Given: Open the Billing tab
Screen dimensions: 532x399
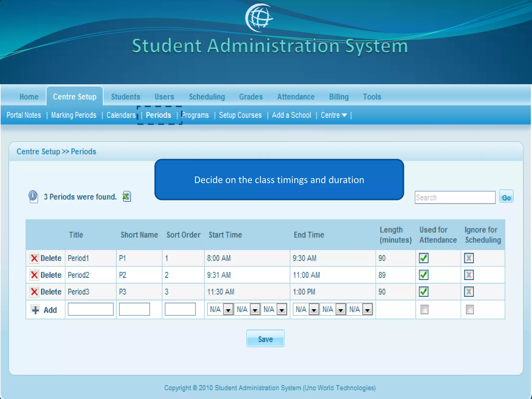Looking at the screenshot, I should pyautogui.click(x=339, y=97).
